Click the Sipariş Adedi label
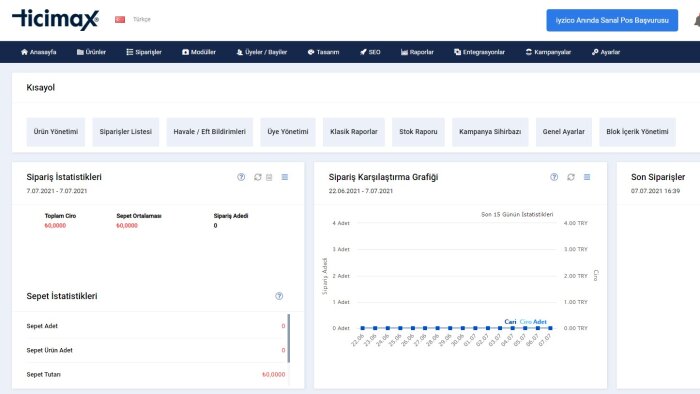The width and height of the screenshot is (700, 394). 231,216
